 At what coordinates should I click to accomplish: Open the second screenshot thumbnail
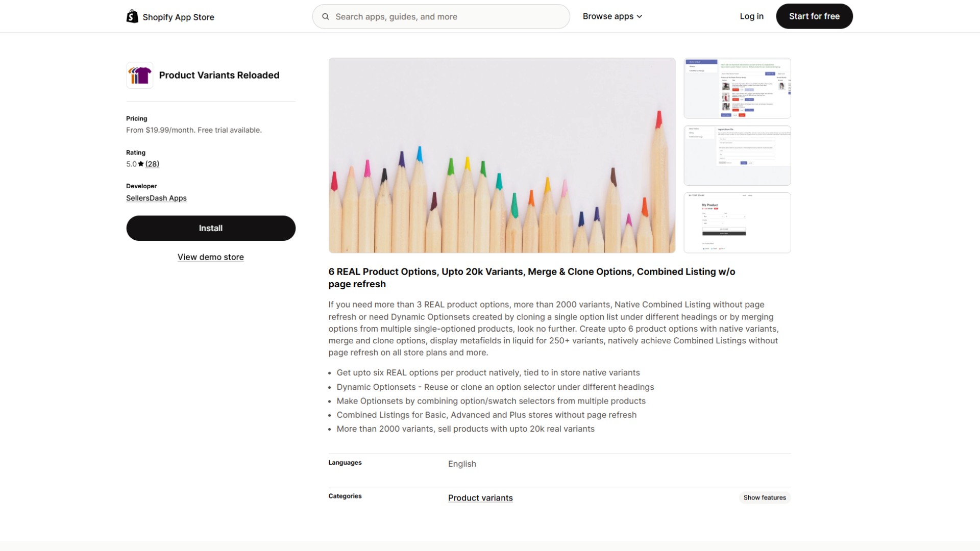[x=737, y=156]
